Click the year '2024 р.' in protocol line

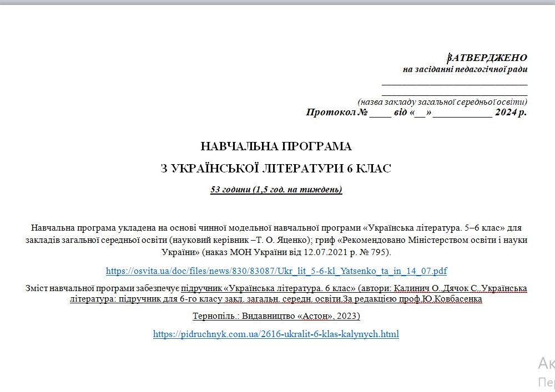[511, 113]
